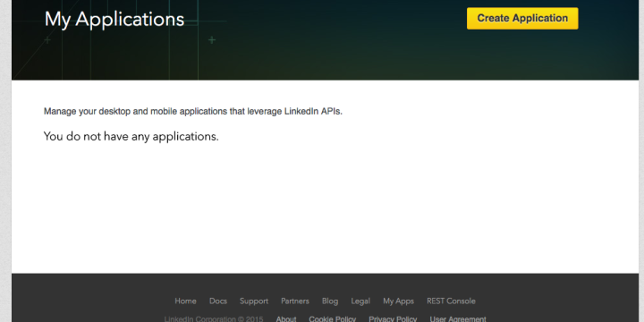Screen dimensions: 644x322
Task: Click the LinkedIn Corporation © 2015 text
Action: coord(214,318)
